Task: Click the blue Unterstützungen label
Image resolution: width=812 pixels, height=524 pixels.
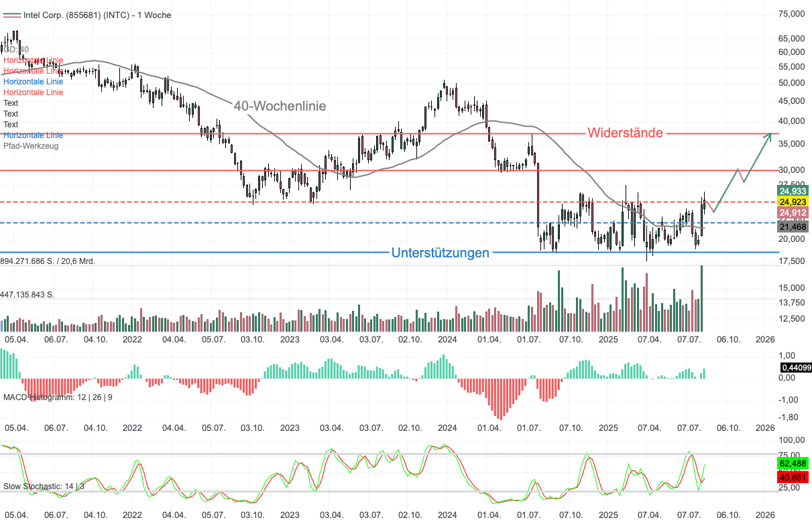Action: pyautogui.click(x=440, y=253)
